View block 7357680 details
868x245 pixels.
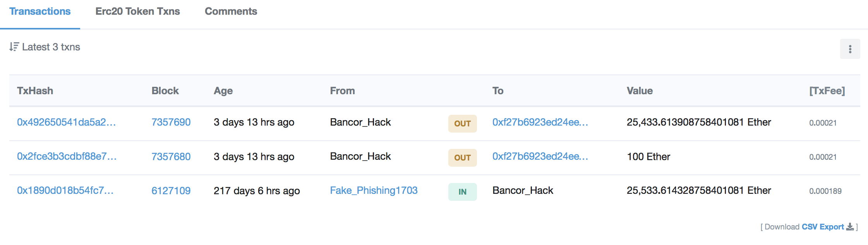coord(171,156)
